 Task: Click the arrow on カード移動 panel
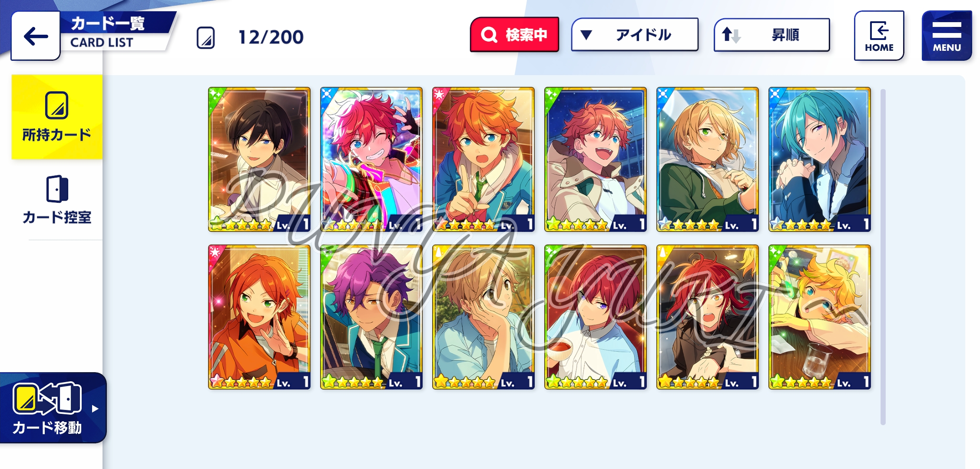tap(95, 409)
